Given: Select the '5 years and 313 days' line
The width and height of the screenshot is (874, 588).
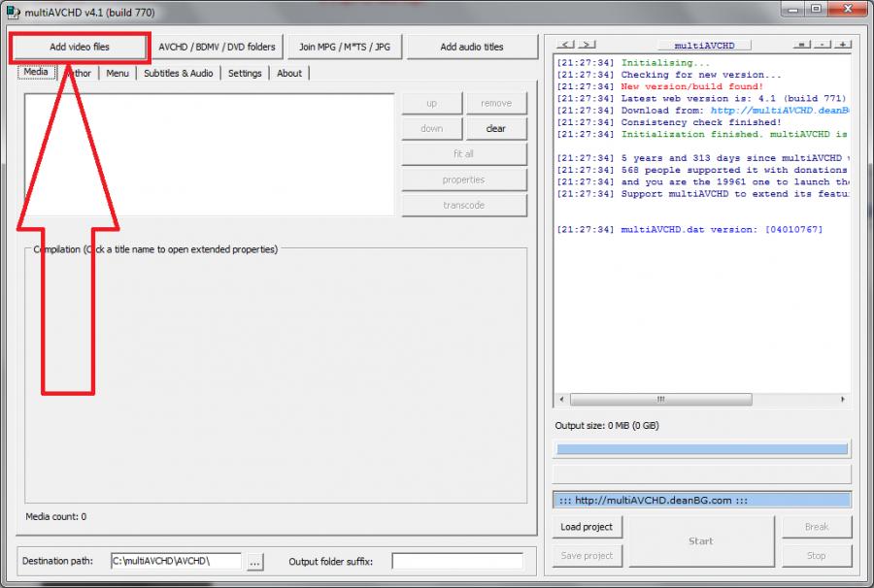Looking at the screenshot, I should [x=702, y=158].
